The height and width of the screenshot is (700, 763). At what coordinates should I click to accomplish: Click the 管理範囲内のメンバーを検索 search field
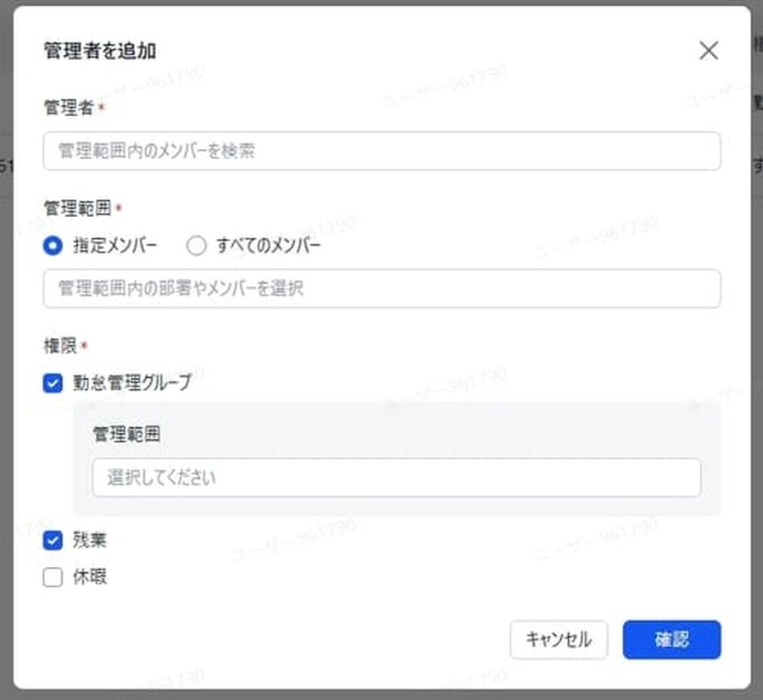tap(380, 152)
